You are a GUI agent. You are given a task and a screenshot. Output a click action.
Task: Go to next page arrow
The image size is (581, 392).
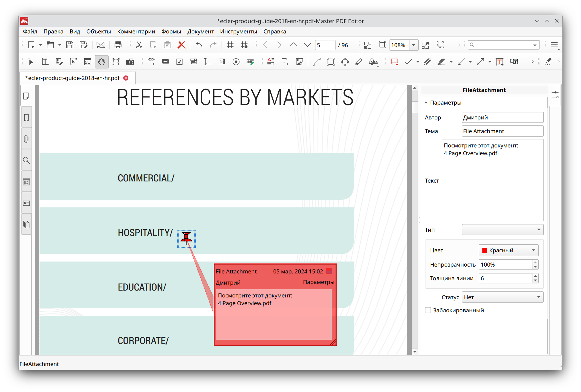pyautogui.click(x=279, y=45)
